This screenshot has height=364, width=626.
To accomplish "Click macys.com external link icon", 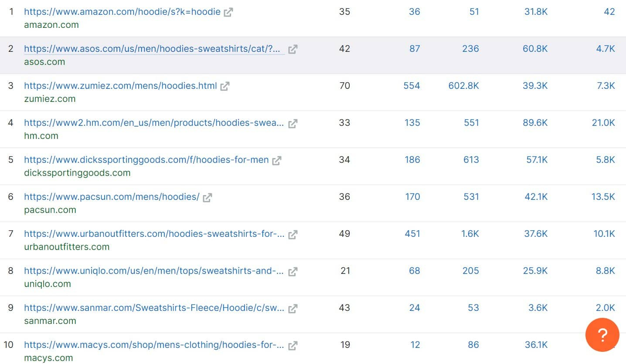I will coord(293,345).
